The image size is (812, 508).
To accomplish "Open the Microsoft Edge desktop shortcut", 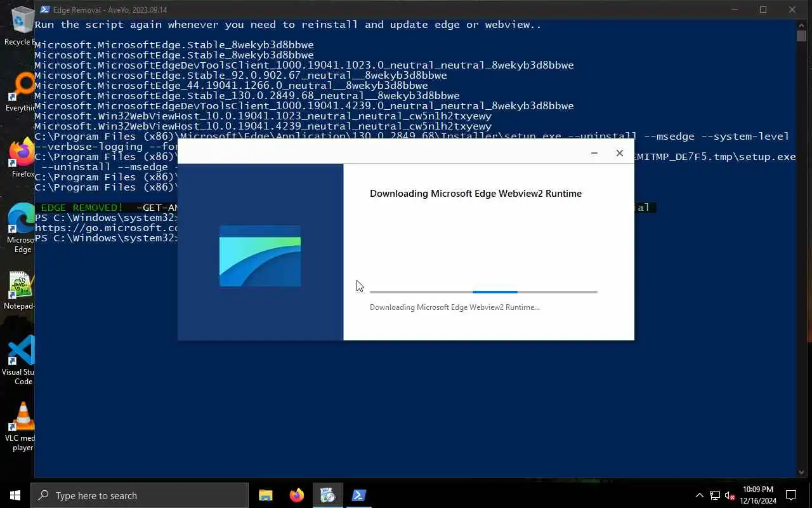I will coord(22,228).
